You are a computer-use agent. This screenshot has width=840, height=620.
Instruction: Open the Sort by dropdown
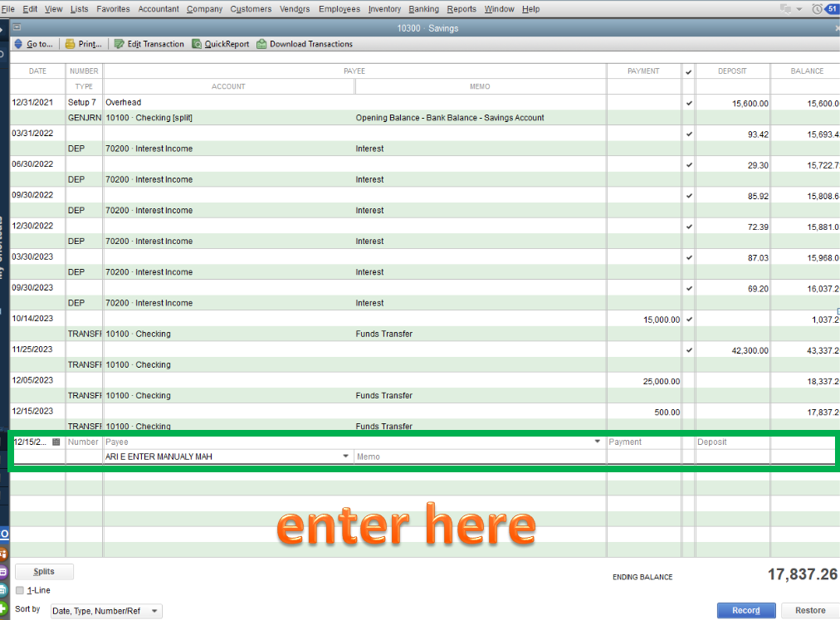[106, 611]
